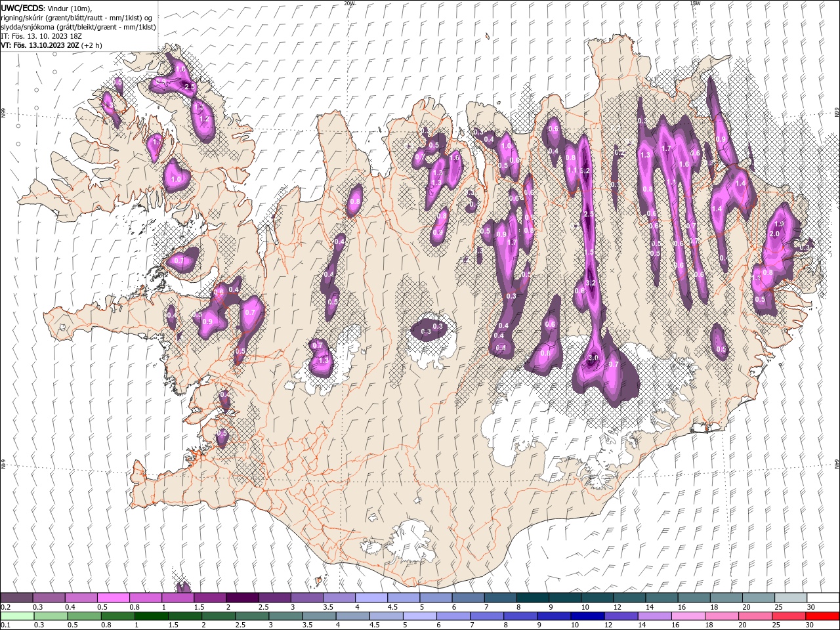Image resolution: width=840 pixels, height=630 pixels.
Task: Select the light grey swatch labelled 25
Action: pos(790,597)
